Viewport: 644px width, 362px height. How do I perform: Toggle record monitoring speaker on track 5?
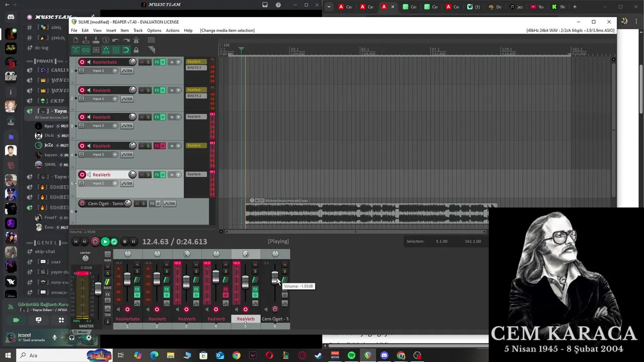point(89,174)
